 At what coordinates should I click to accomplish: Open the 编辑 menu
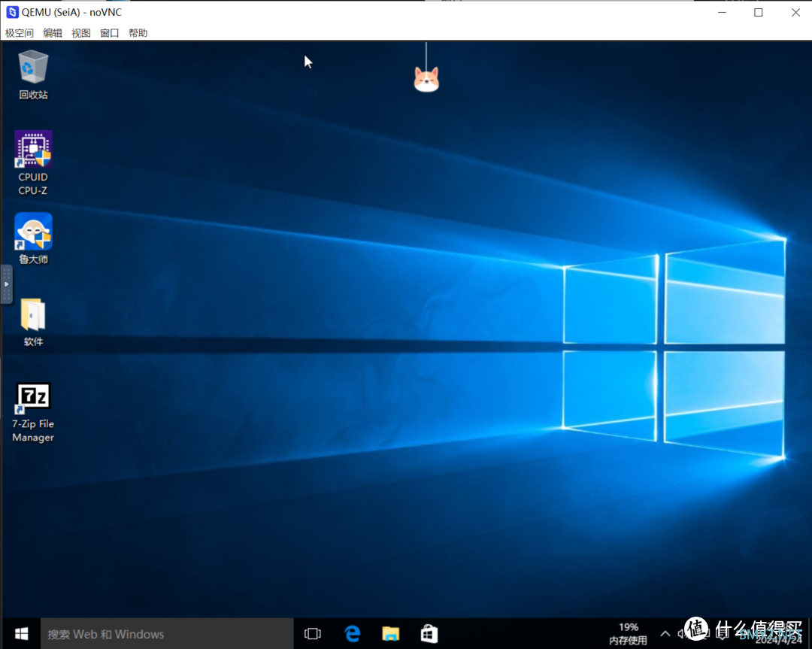pos(53,33)
